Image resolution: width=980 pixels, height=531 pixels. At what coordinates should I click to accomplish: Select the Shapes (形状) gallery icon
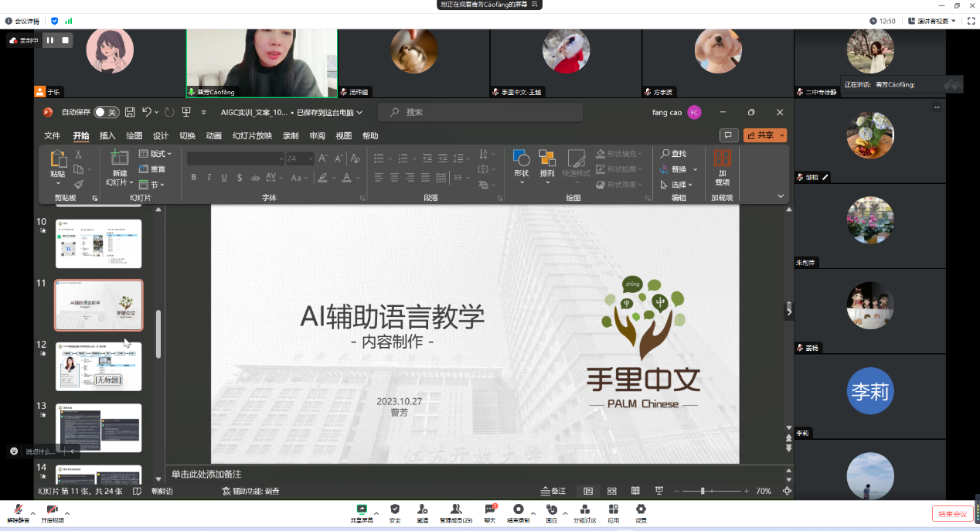tap(522, 159)
